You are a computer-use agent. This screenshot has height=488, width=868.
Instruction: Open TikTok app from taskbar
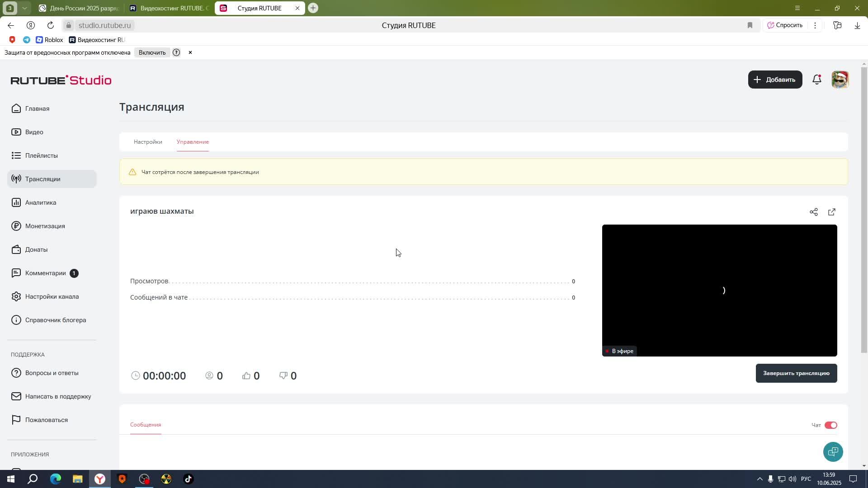point(188,479)
